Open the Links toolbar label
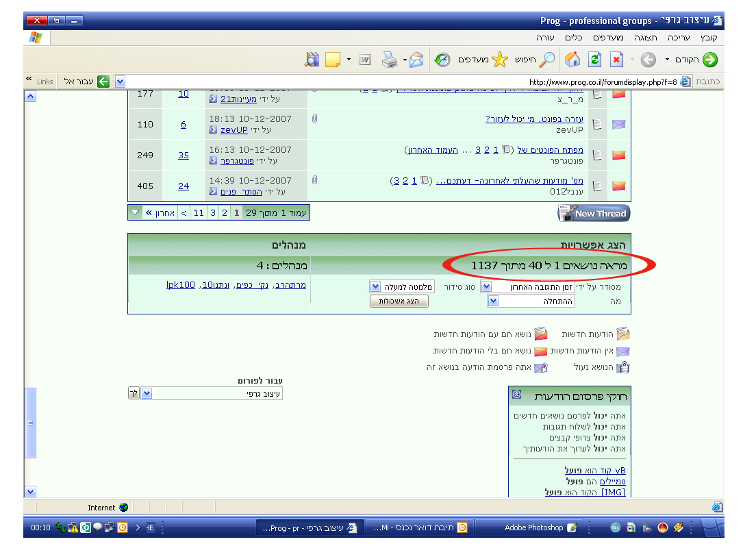 coord(45,82)
